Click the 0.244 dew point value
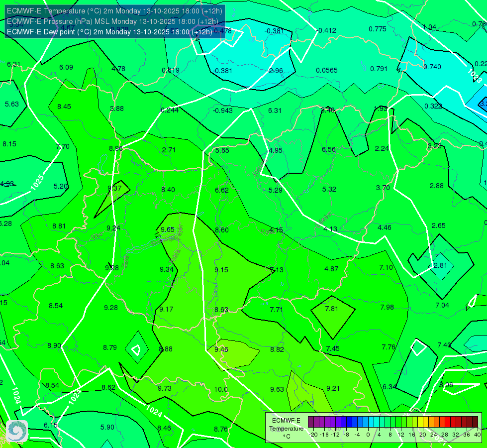This screenshot has height=448, width=487. (170, 110)
